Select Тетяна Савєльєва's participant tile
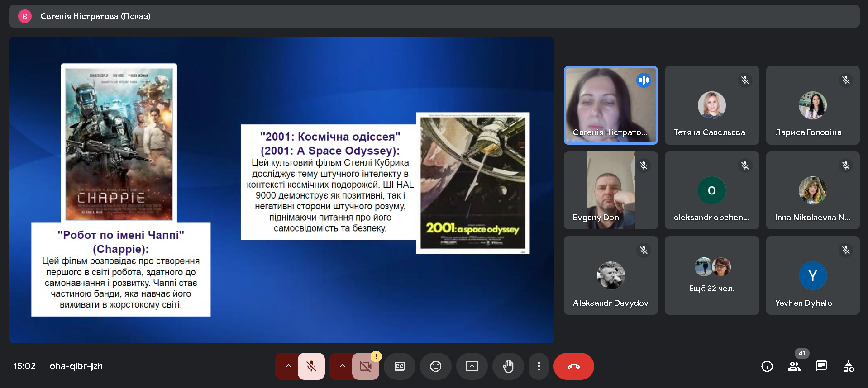The width and height of the screenshot is (868, 388). coord(712,105)
